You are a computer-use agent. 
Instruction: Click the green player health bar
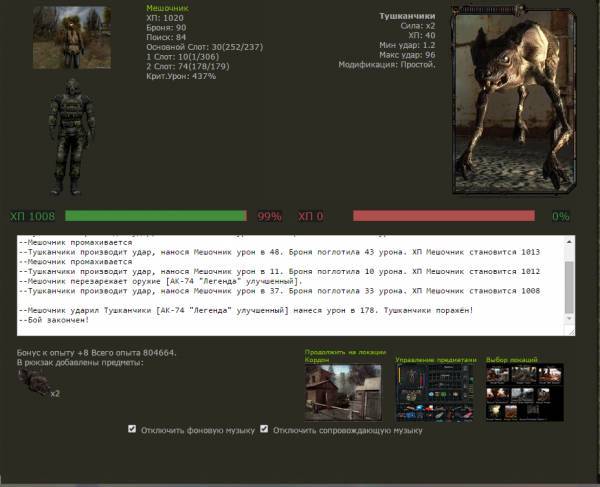pos(155,216)
